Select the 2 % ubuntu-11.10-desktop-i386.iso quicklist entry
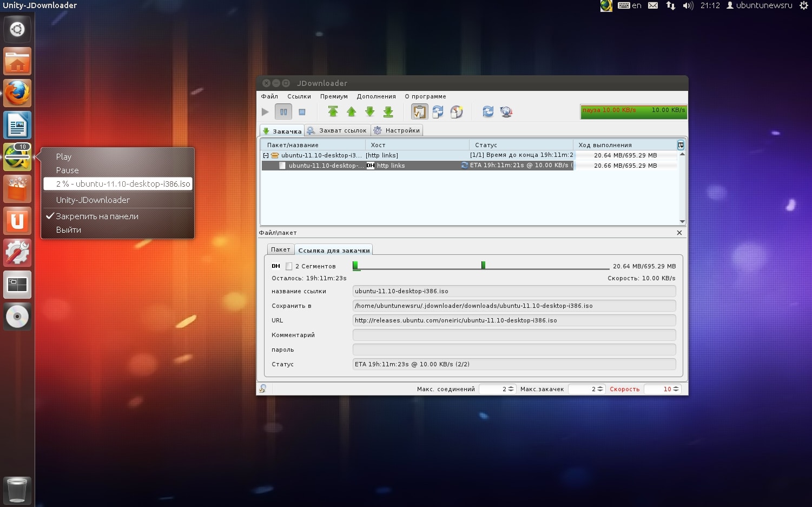 pos(117,184)
